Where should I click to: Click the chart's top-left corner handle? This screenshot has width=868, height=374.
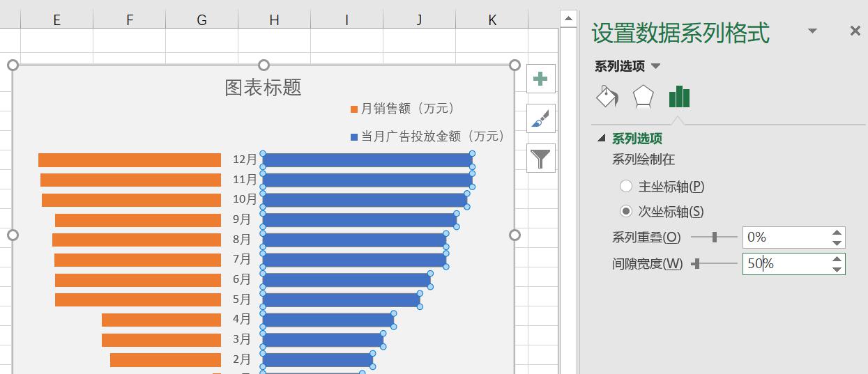(12, 65)
